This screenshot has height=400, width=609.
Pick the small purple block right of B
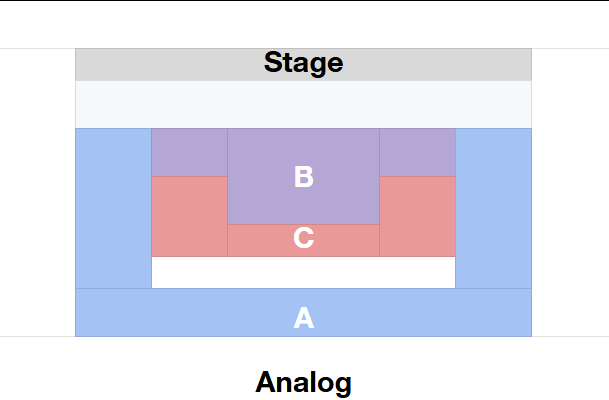417,152
